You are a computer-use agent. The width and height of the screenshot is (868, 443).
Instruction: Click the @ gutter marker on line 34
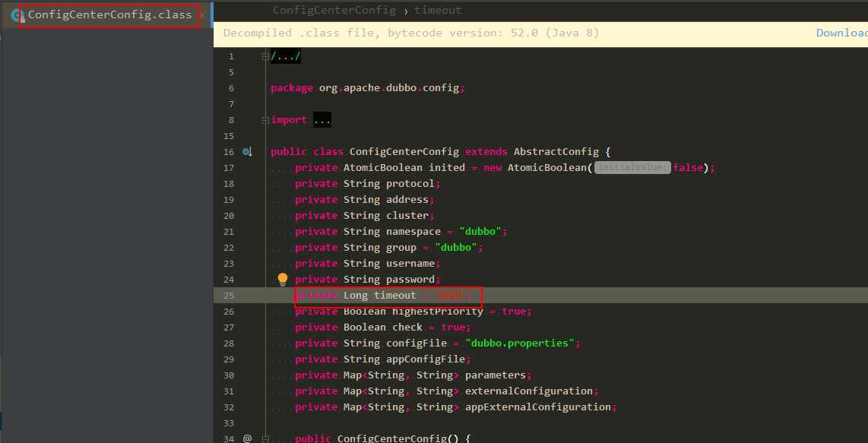tap(247, 438)
